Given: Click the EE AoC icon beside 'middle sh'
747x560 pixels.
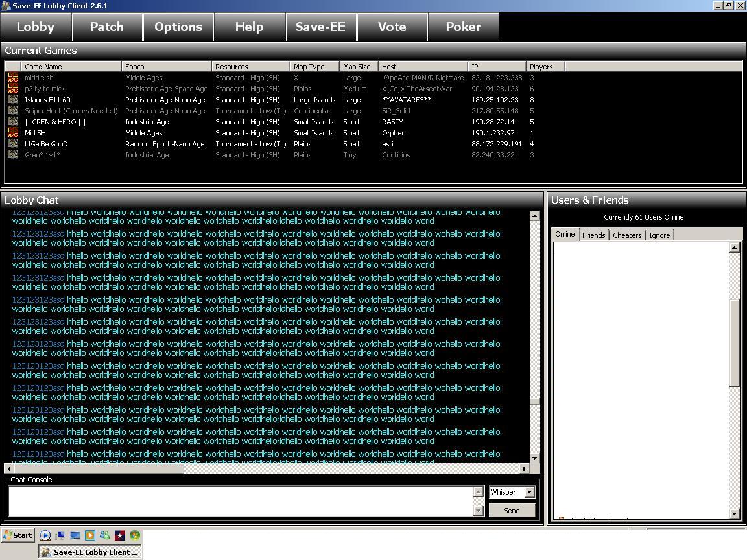Looking at the screenshot, I should tap(13, 78).
